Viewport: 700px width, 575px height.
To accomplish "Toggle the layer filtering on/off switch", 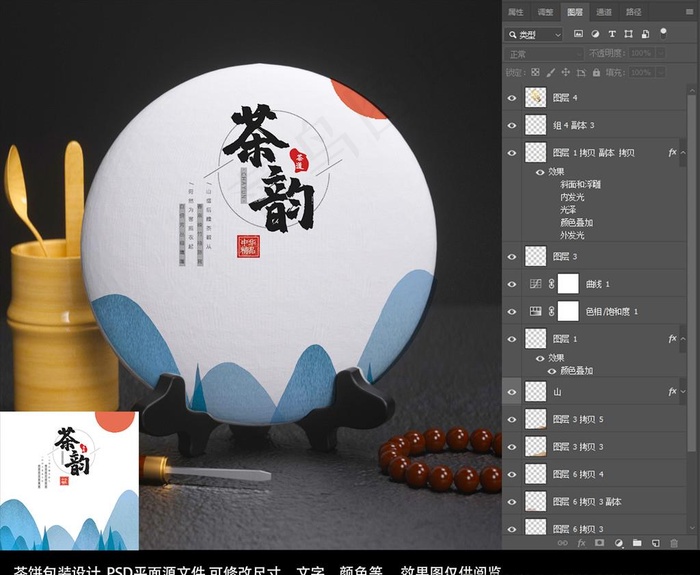I will click(663, 33).
